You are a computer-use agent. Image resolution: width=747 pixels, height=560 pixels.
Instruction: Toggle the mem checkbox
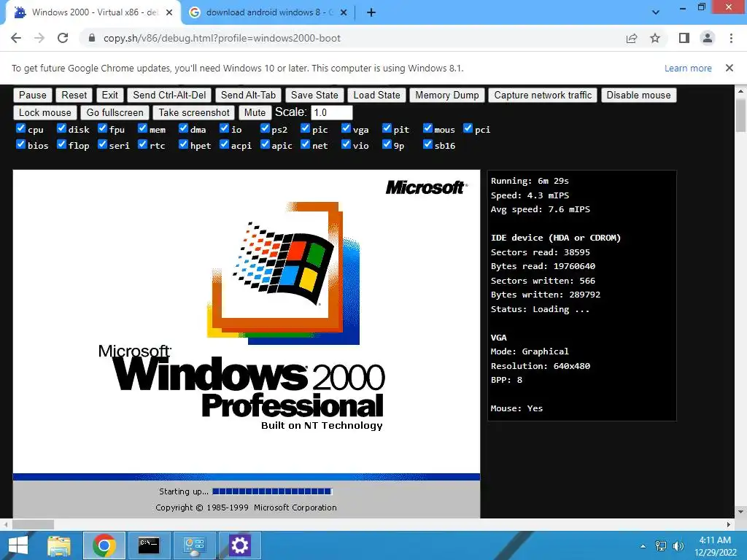coord(142,128)
